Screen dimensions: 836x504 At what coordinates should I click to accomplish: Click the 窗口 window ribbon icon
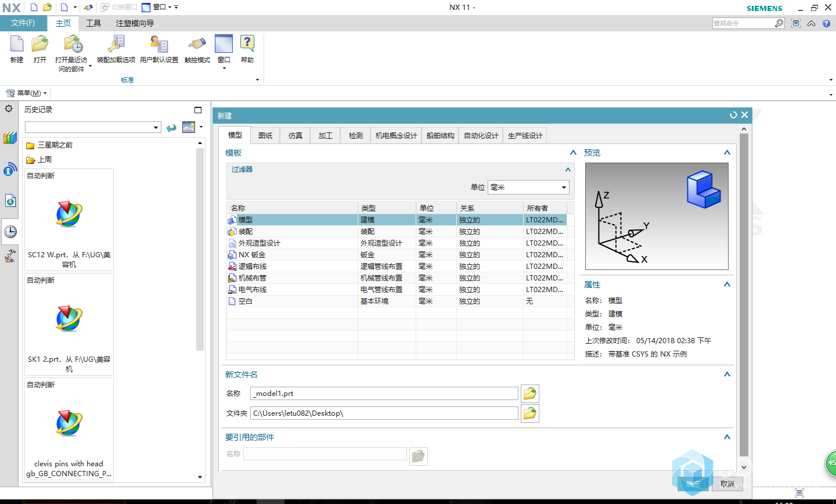pos(224,44)
